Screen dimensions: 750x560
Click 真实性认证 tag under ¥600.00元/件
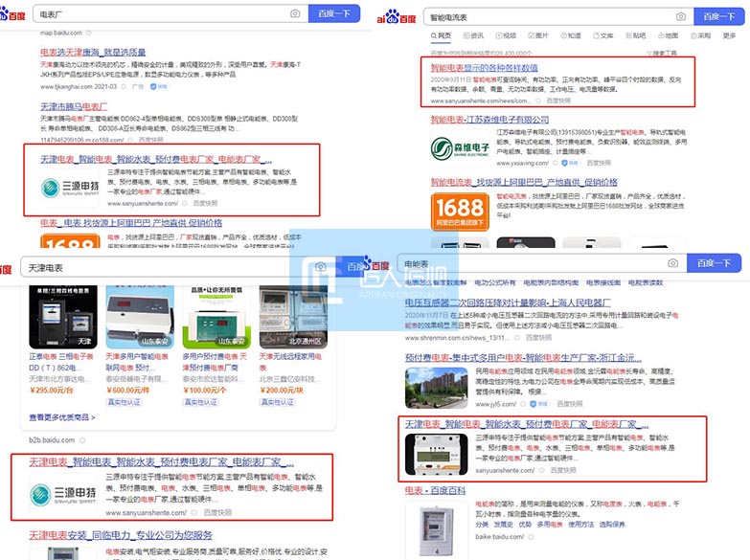pyautogui.click(x=124, y=402)
